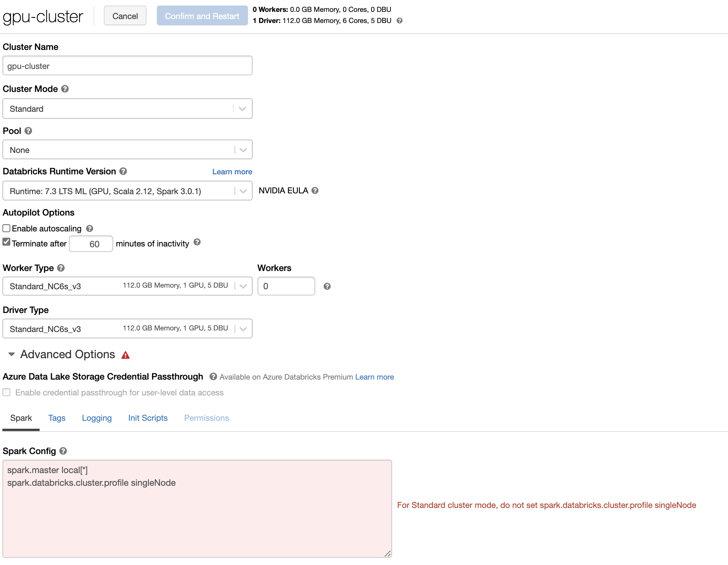Open the runtime version Learn more link

pos(232,171)
